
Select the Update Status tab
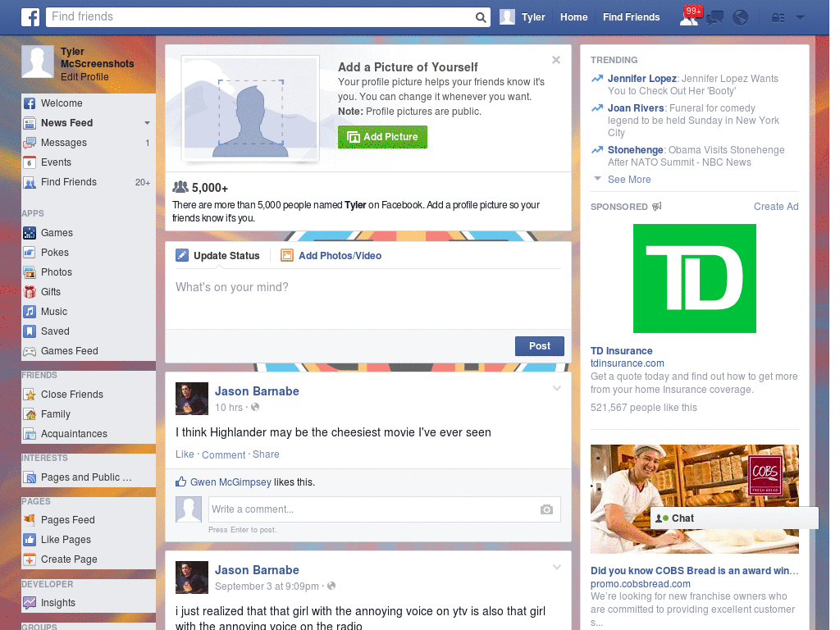[x=217, y=256]
